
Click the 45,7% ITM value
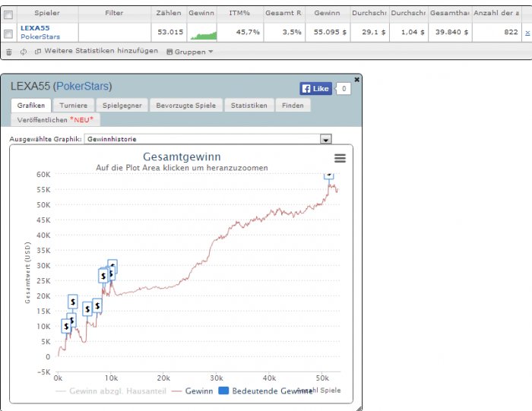click(248, 32)
